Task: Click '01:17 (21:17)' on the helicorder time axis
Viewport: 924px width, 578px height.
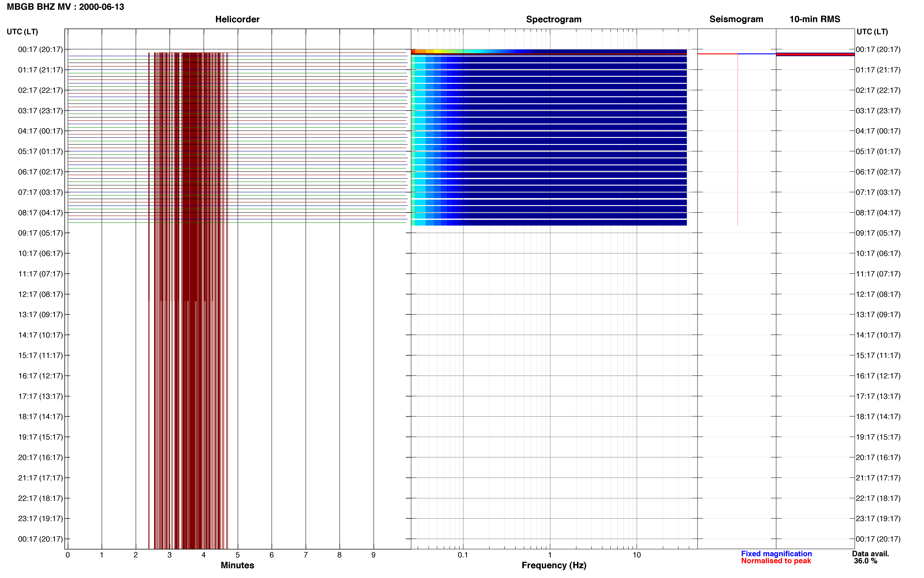Action: [x=40, y=70]
